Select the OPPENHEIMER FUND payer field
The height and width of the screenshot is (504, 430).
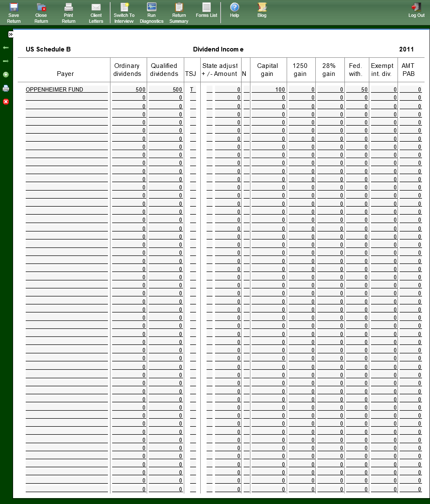(66, 89)
